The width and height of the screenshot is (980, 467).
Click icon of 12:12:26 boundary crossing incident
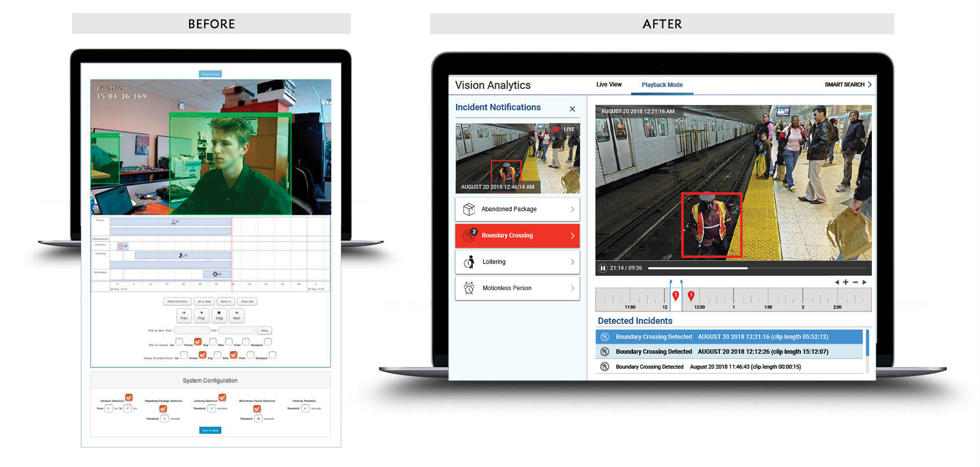pyautogui.click(x=605, y=352)
